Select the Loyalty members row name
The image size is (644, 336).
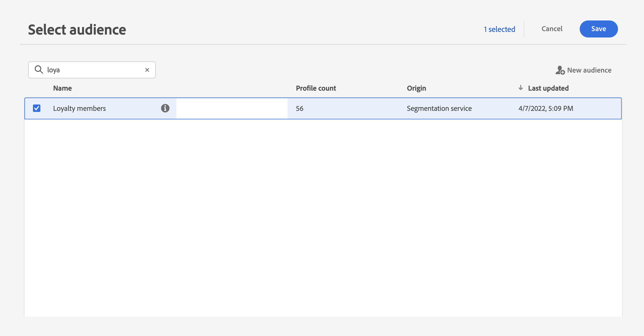click(79, 108)
